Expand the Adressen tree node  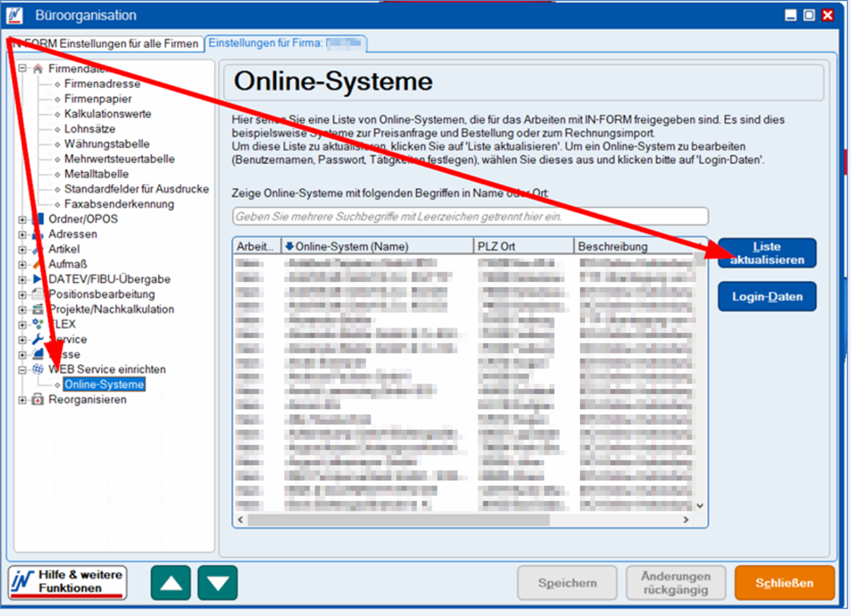[22, 235]
